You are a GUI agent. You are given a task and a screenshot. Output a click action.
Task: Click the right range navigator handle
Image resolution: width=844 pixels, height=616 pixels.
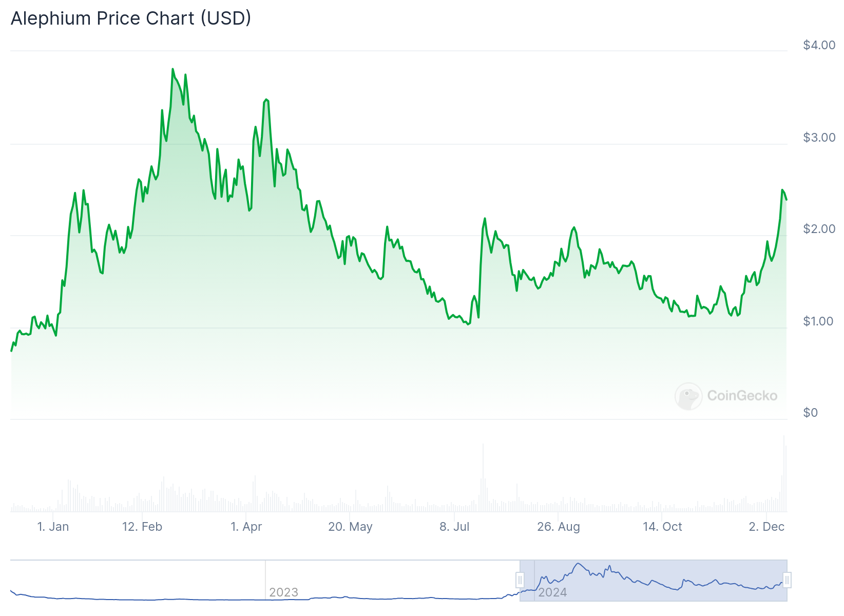[x=787, y=580]
